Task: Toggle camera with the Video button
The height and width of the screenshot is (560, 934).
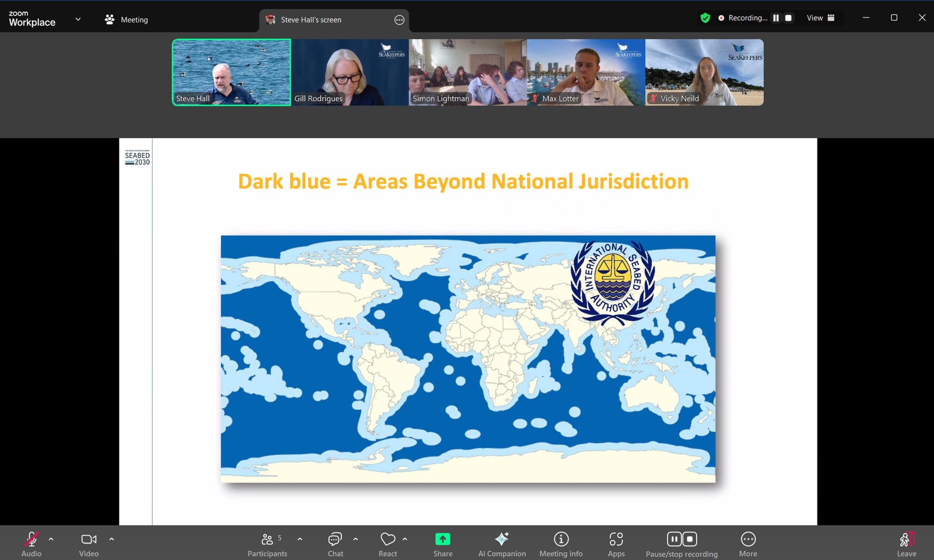Action: [89, 545]
